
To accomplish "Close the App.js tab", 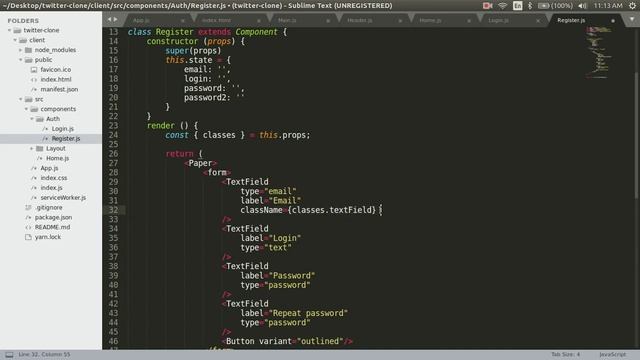I will coord(182,20).
